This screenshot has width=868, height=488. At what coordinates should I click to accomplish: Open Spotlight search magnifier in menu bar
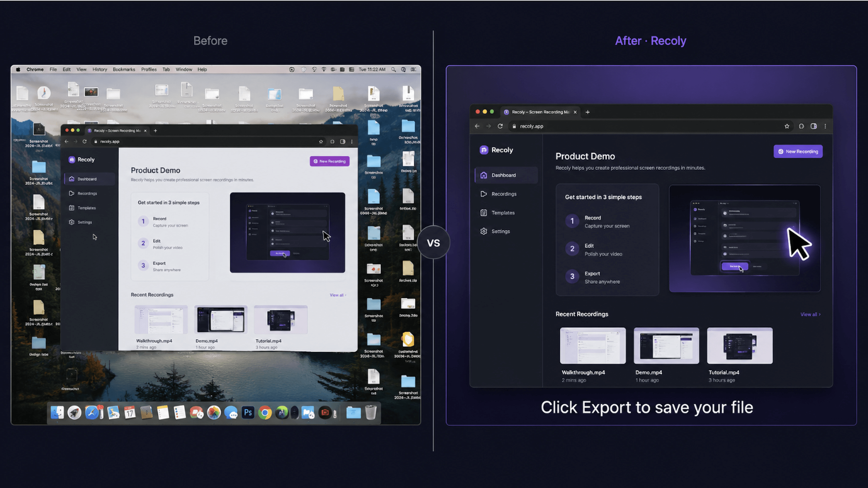393,69
